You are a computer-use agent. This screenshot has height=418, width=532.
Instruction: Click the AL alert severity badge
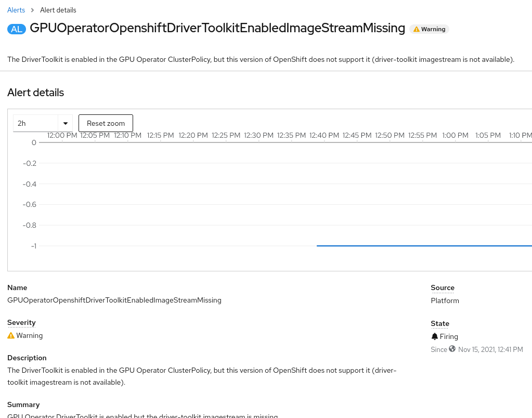pyautogui.click(x=16, y=29)
